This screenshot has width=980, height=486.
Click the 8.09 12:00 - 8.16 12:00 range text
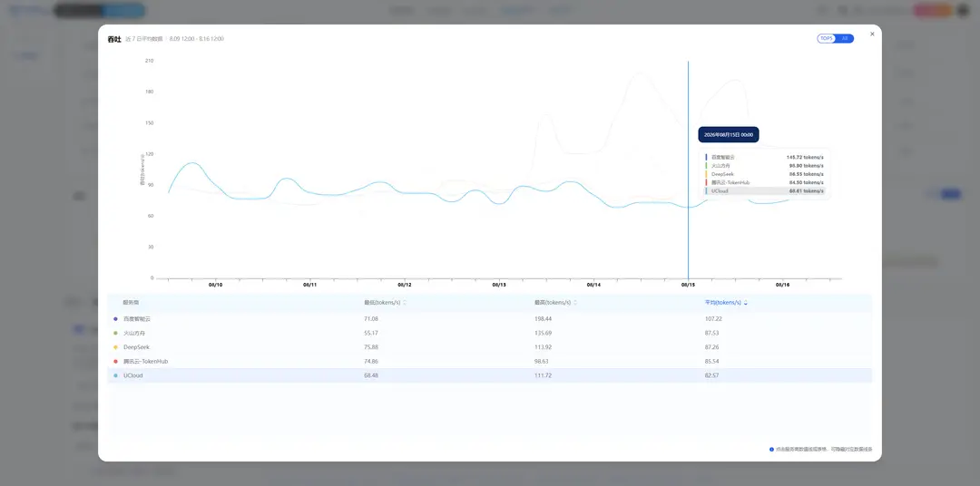[x=196, y=39]
